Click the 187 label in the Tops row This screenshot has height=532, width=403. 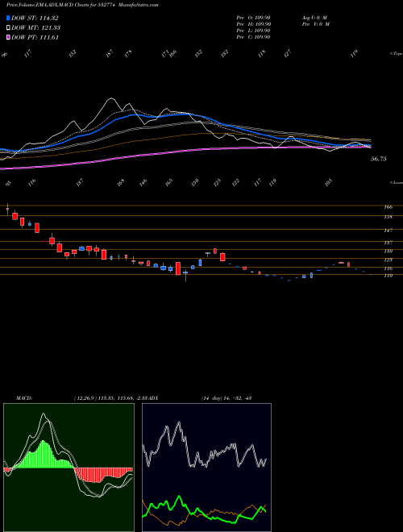110,53
